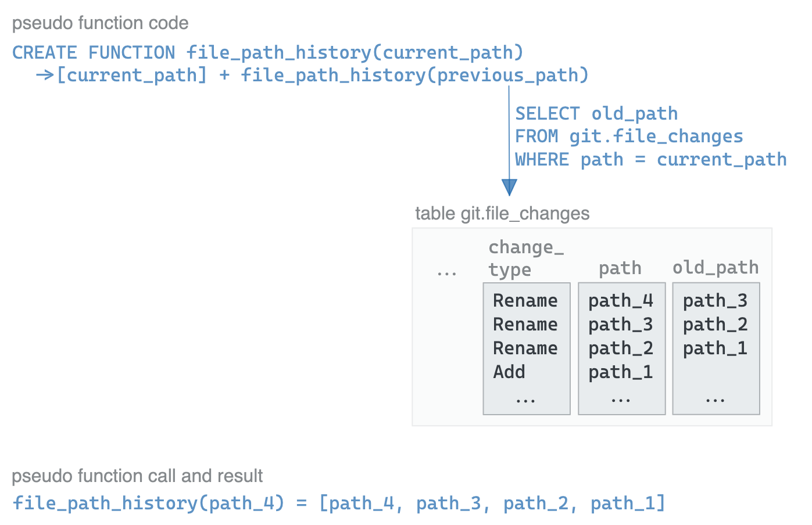Click the blue downward arrowhead above the table
The height and width of the screenshot is (525, 812).
509,187
